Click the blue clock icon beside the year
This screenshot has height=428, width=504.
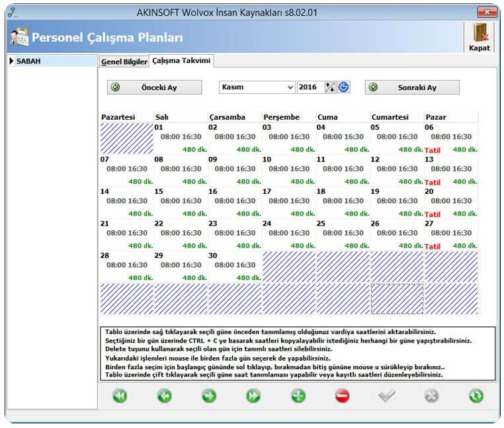[344, 87]
